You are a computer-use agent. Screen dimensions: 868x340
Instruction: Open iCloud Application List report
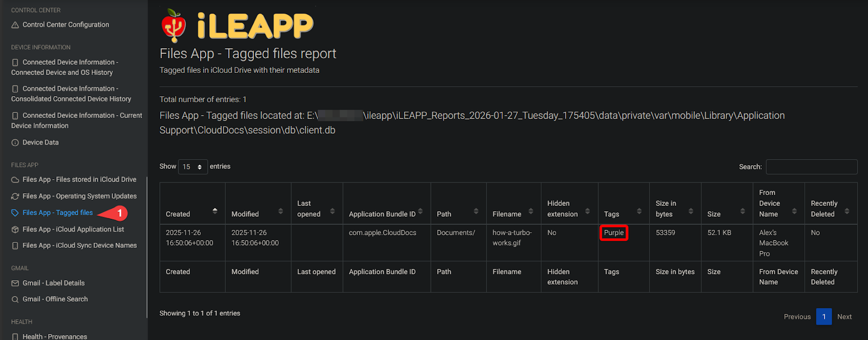(73, 230)
